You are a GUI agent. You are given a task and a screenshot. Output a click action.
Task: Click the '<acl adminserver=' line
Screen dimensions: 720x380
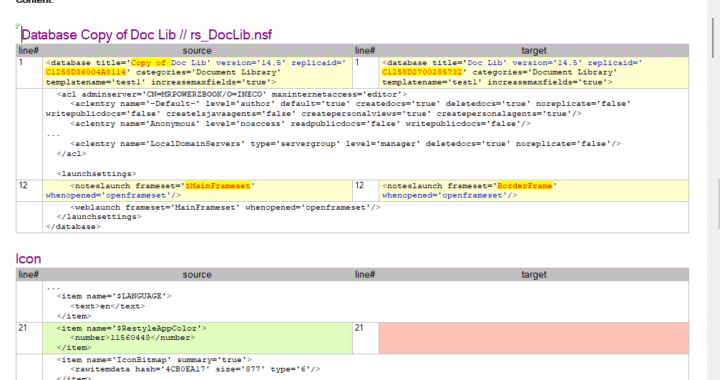click(232, 94)
